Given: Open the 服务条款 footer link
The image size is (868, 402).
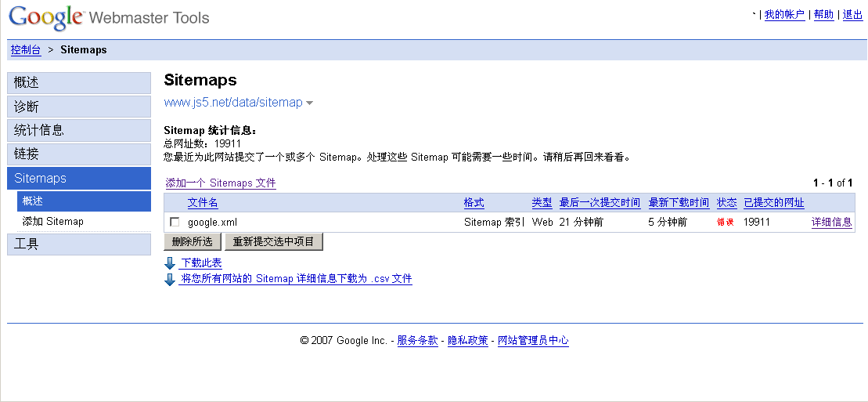Looking at the screenshot, I should [x=417, y=340].
